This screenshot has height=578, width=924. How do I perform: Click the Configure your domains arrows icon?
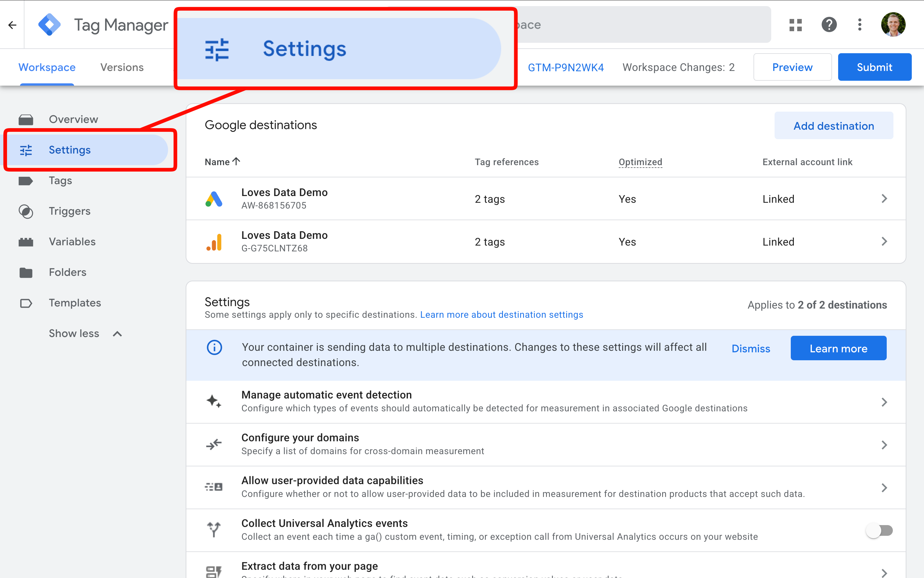tap(214, 444)
